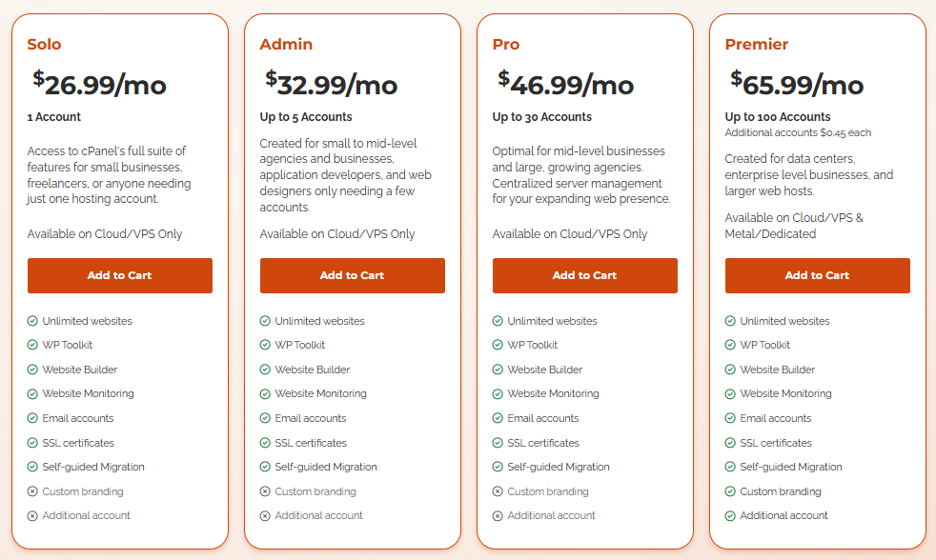Click checkmark beside Admin Self-guided Migration
Viewport: 936px width, 560px height.
click(265, 467)
